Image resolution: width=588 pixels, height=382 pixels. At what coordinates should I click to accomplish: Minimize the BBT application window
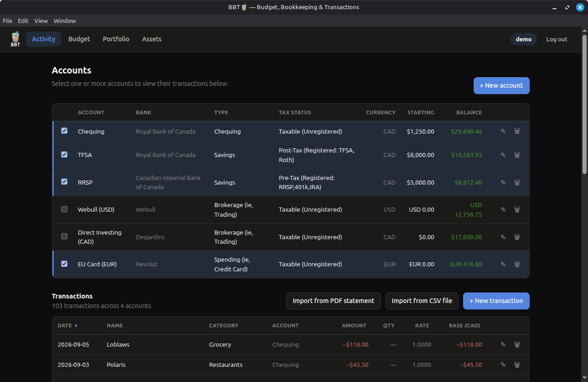555,7
